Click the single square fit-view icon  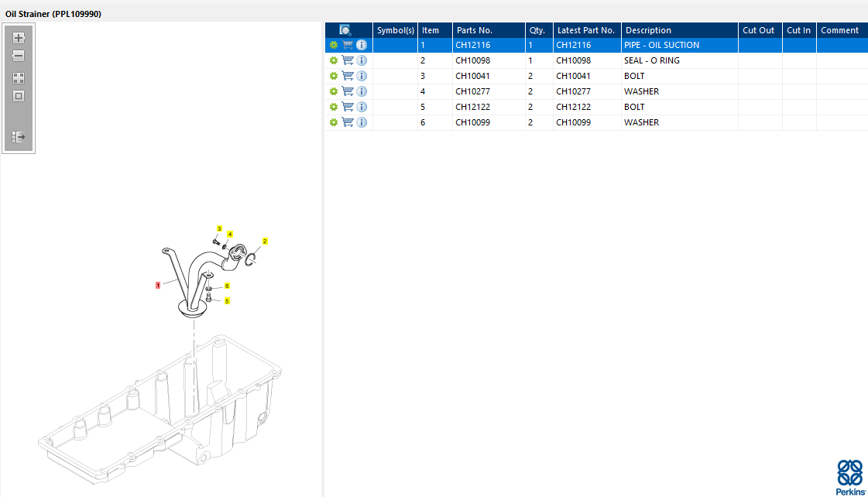(19, 96)
